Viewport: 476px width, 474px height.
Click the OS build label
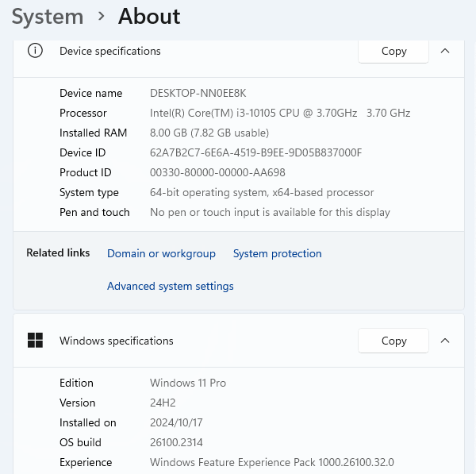point(80,442)
